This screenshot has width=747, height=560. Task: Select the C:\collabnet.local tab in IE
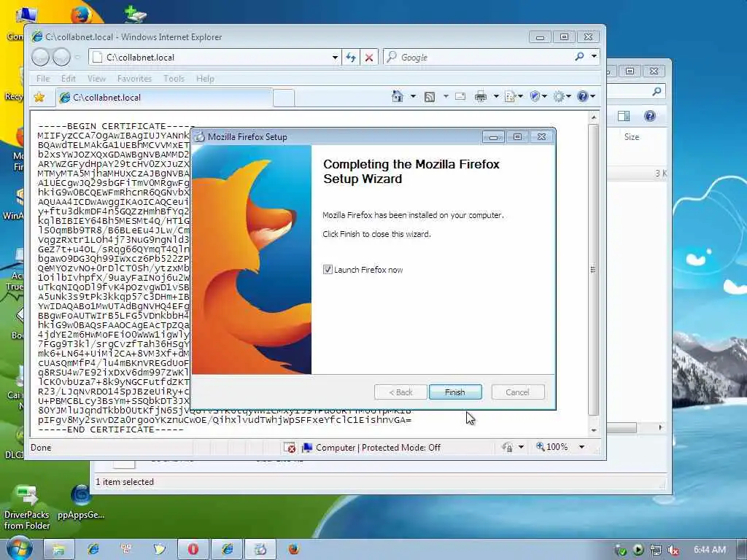(164, 98)
